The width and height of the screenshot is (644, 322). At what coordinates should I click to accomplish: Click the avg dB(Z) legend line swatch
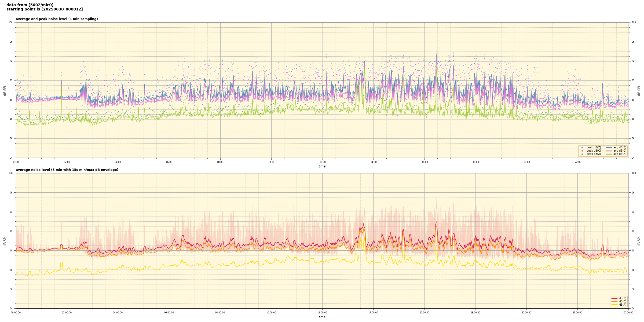coord(609,148)
